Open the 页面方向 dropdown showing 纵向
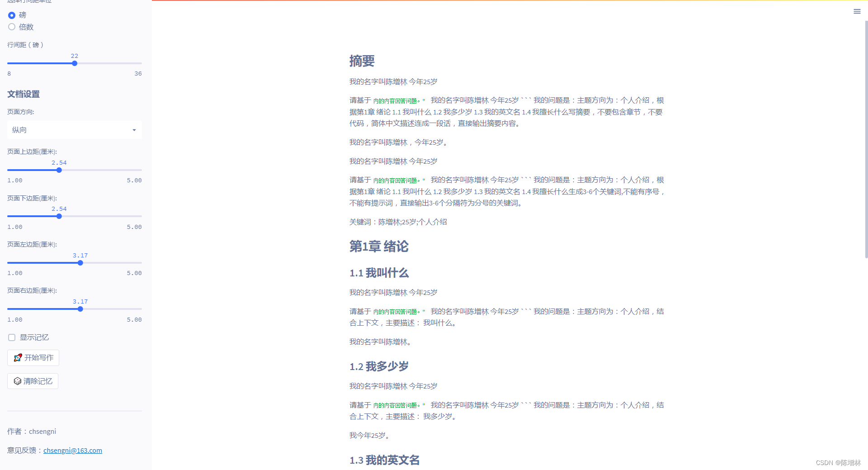Screen dimensions: 868x470 click(x=75, y=130)
